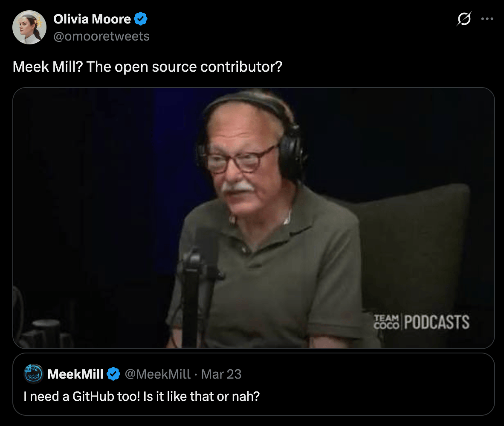Screen dimensions: 504x426
Task: Play the GIF of the man with headphones
Action: pos(253,218)
